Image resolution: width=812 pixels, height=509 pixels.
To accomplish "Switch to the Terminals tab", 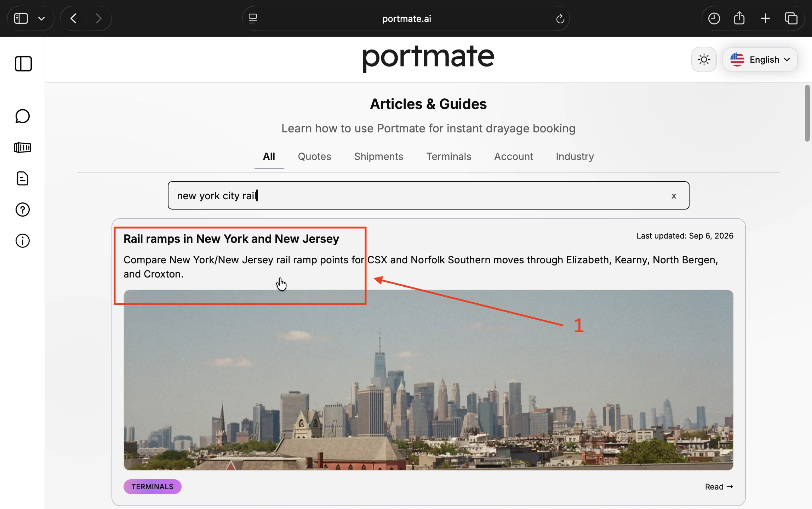I will click(x=449, y=157).
